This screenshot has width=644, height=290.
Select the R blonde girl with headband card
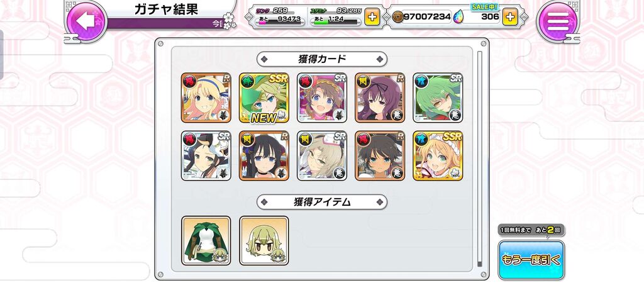(x=206, y=98)
